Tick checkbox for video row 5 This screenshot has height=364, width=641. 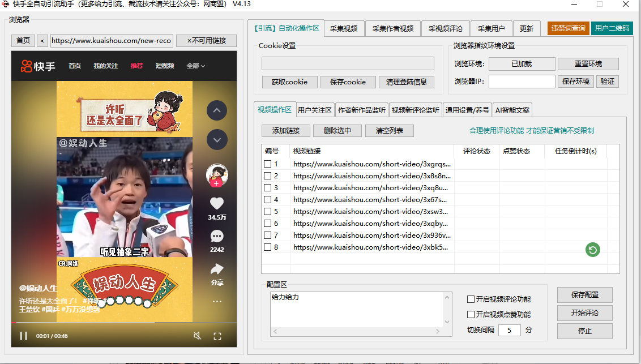click(267, 211)
